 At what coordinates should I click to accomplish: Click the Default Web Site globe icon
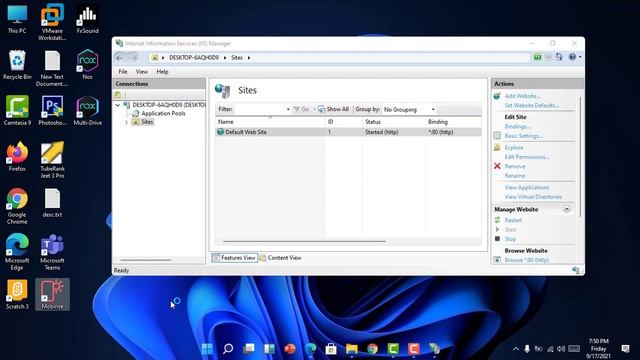[221, 132]
